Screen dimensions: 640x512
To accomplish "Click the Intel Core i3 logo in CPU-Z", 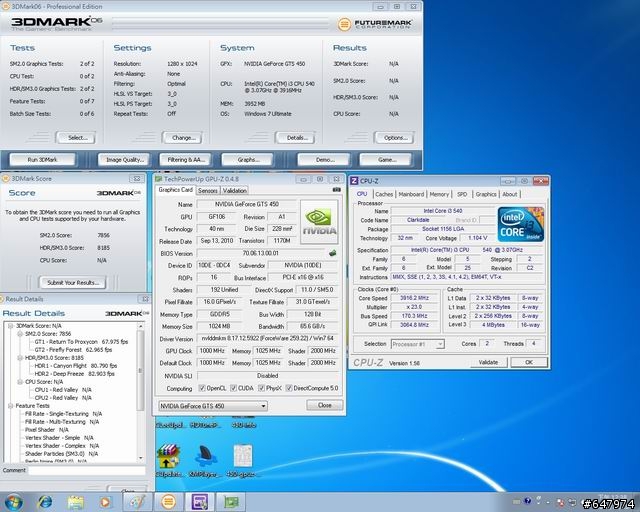I will 521,224.
